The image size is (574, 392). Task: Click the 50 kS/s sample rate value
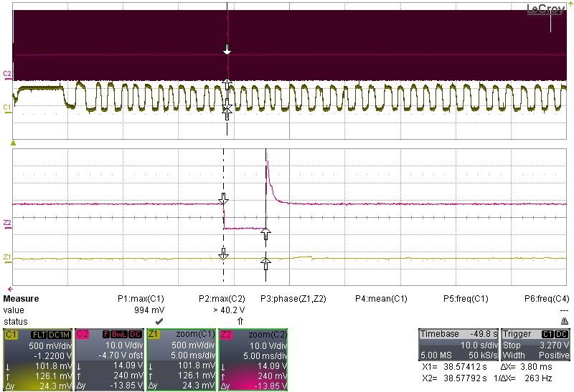(x=483, y=355)
